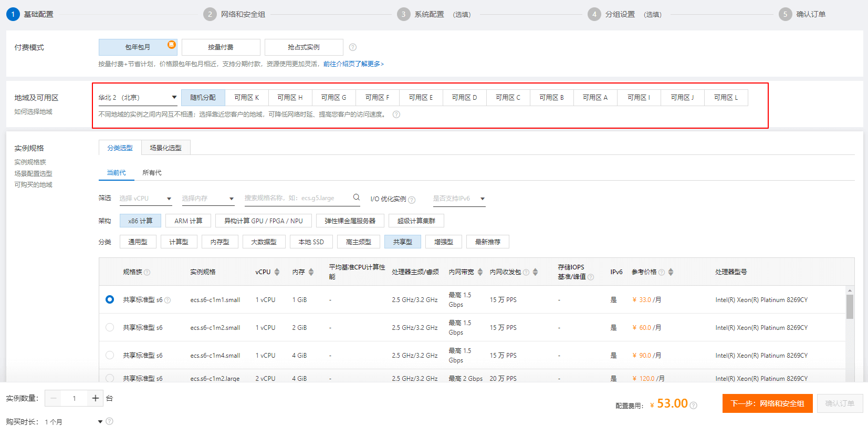Viewport: 868px width, 426px height.
Task: Choose 按量付费 payment mode
Action: pos(221,47)
